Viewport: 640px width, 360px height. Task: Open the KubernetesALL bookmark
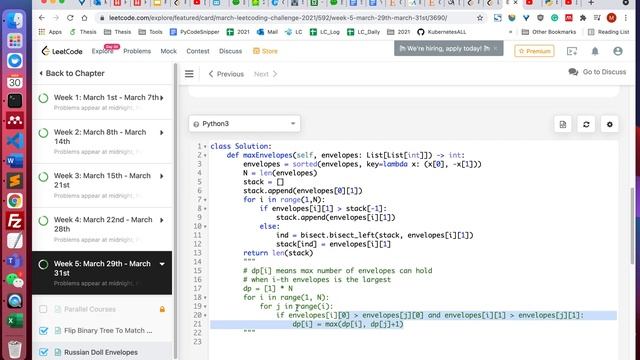[442, 32]
